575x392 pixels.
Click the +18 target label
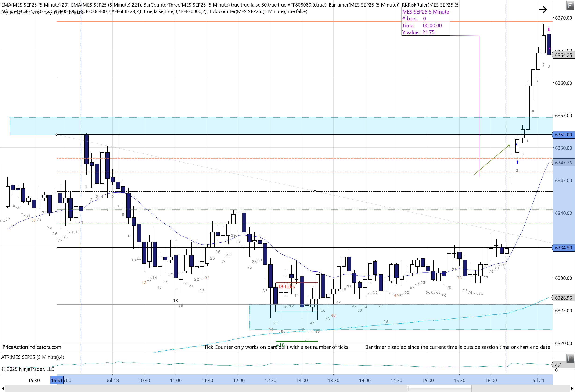[x=280, y=345]
